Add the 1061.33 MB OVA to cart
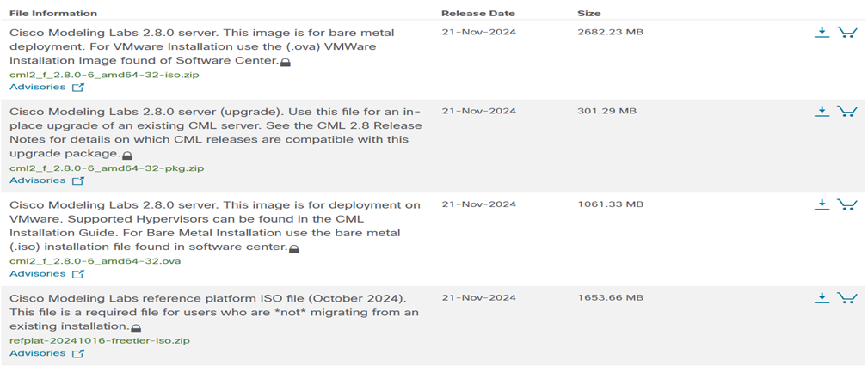The image size is (868, 366). 847,205
